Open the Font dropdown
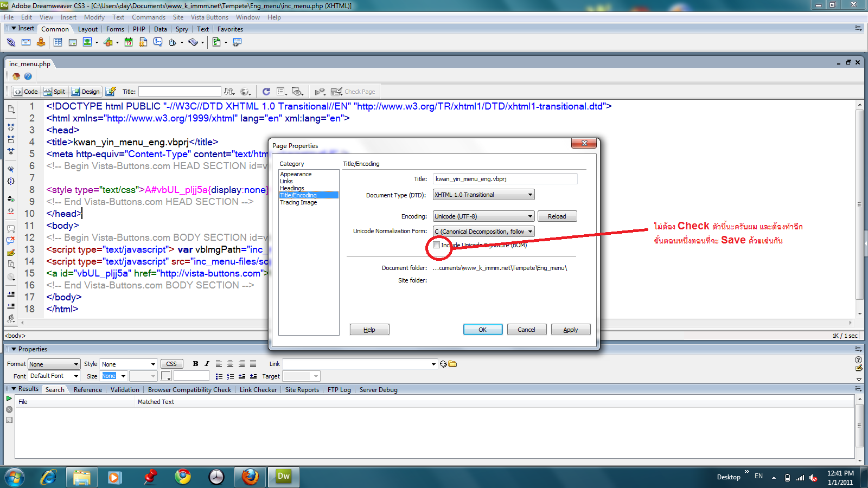 pyautogui.click(x=54, y=376)
